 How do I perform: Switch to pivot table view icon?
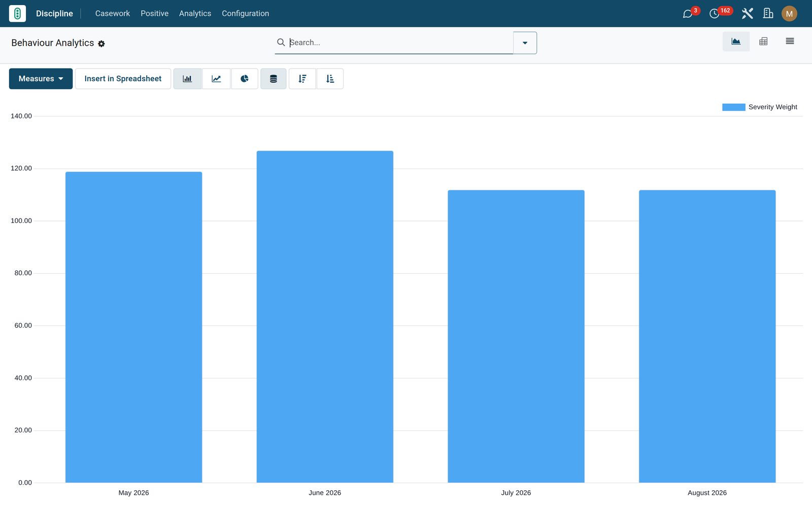pyautogui.click(x=763, y=42)
